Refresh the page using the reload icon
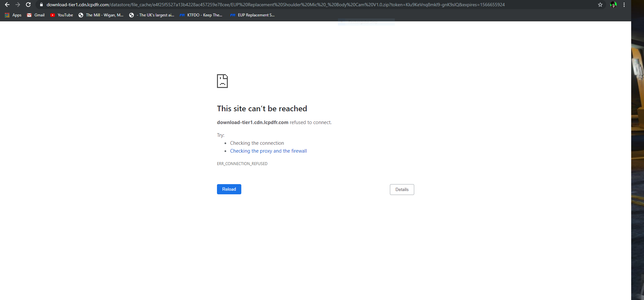The height and width of the screenshot is (300, 644). click(x=28, y=5)
